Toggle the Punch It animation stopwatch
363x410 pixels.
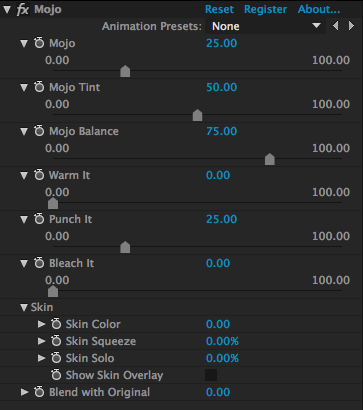[x=39, y=219]
